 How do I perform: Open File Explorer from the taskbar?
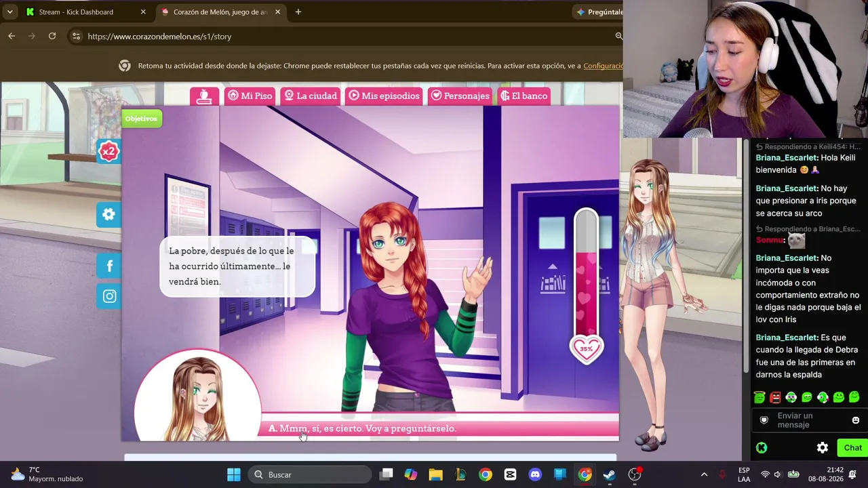pyautogui.click(x=435, y=474)
